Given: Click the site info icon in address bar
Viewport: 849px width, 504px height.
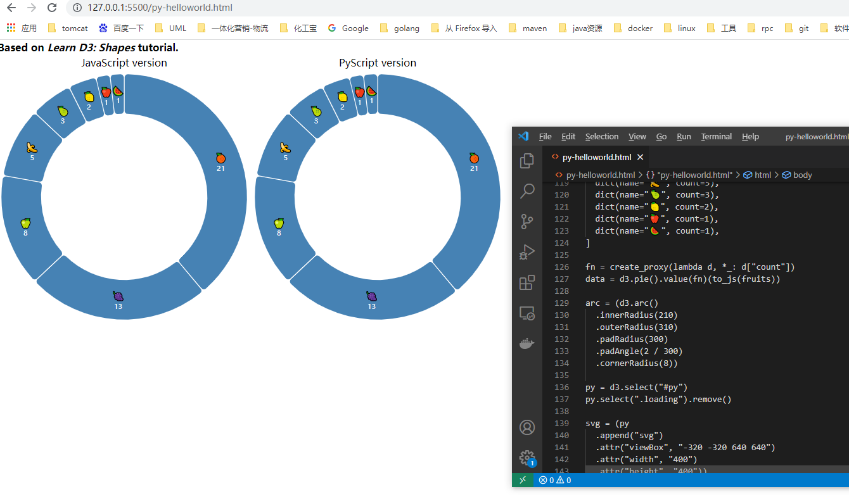Looking at the screenshot, I should click(77, 8).
